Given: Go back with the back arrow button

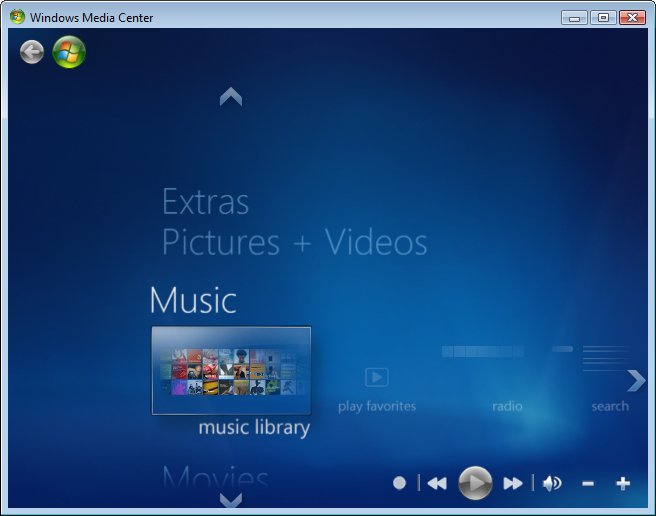Looking at the screenshot, I should point(32,52).
